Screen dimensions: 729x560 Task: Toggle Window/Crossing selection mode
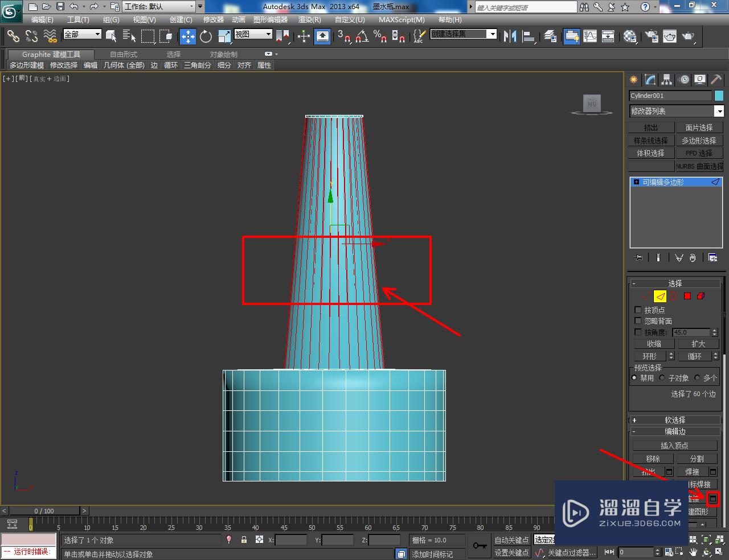coord(166,36)
